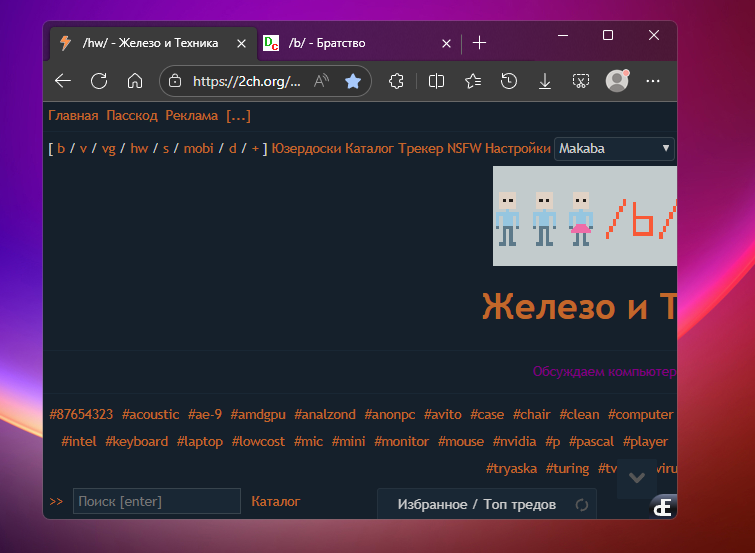This screenshot has width=755, height=553.
Task: Focus the Поиск search field
Action: tap(157, 501)
